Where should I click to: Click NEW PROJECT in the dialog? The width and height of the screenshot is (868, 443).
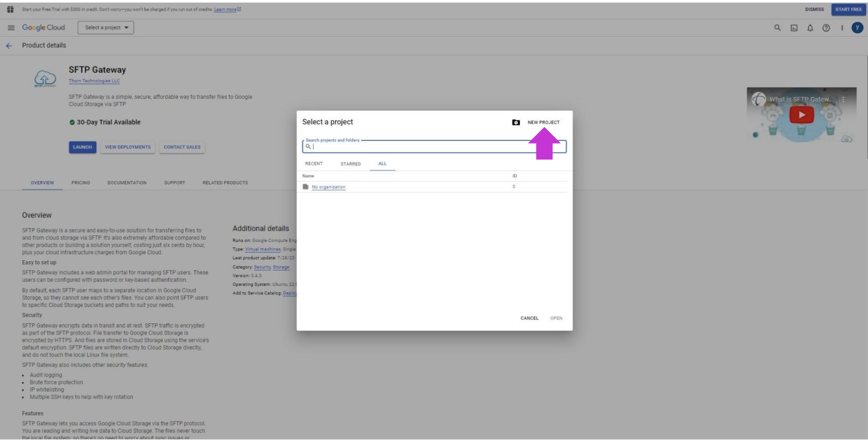tap(544, 122)
